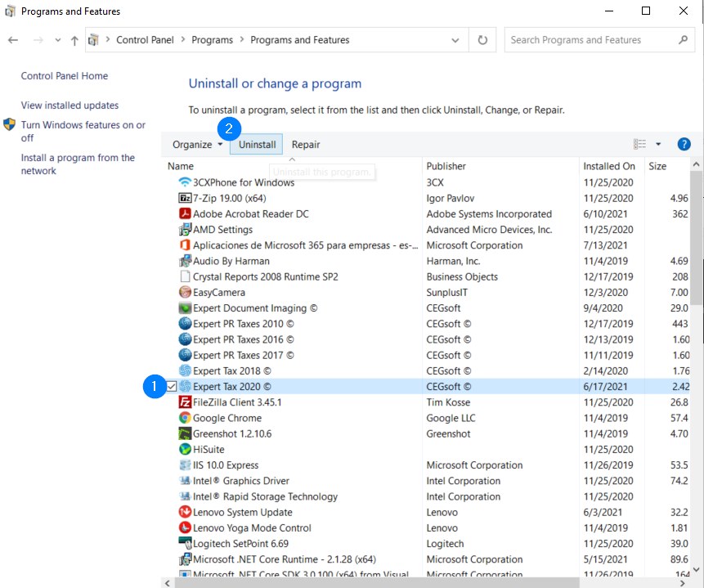Image resolution: width=704 pixels, height=588 pixels.
Task: Click the Business Objects publisher cell
Action: click(x=462, y=276)
